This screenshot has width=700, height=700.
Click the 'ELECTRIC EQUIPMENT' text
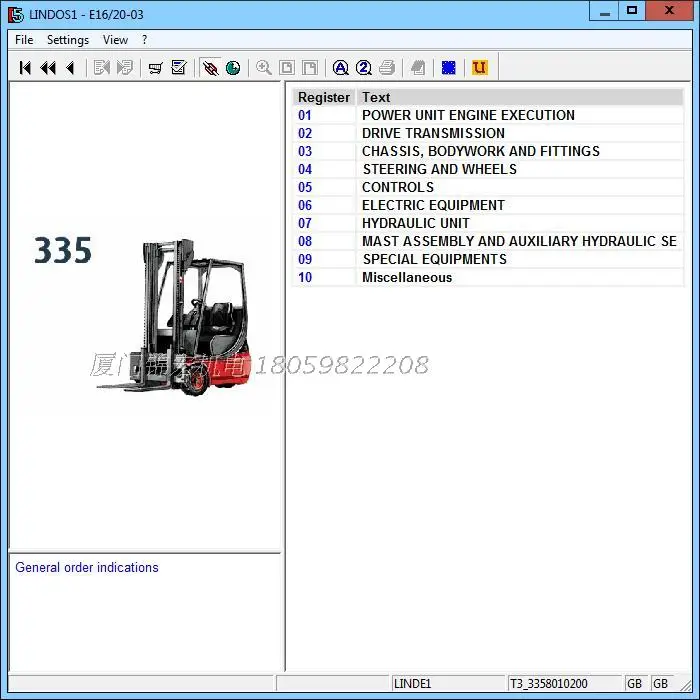[x=433, y=205]
